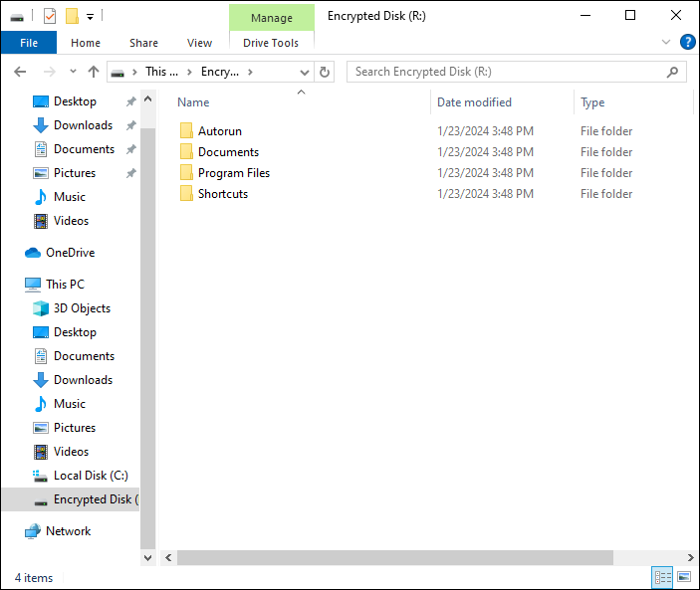Click the 'File folder' type for Shortcuts
The height and width of the screenshot is (590, 700).
tap(606, 194)
